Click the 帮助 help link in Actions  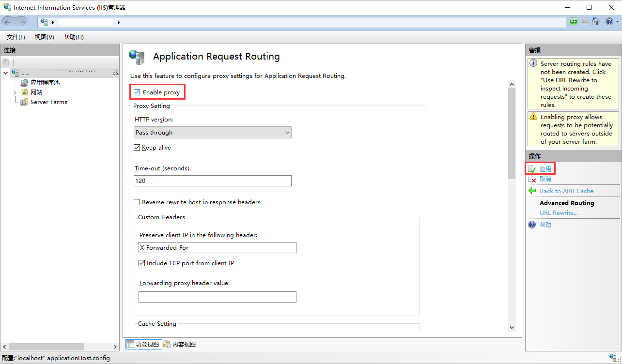tap(545, 225)
